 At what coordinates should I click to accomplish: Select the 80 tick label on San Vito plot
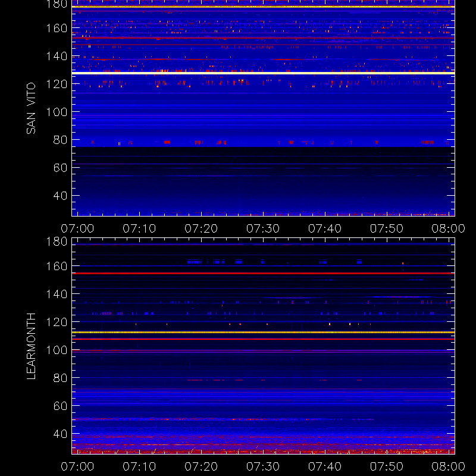coord(60,140)
